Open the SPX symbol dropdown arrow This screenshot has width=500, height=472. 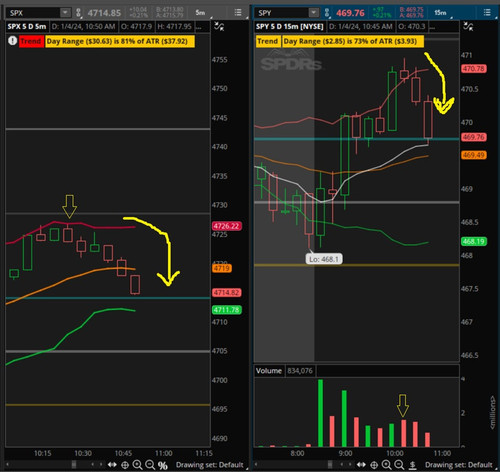[65, 13]
